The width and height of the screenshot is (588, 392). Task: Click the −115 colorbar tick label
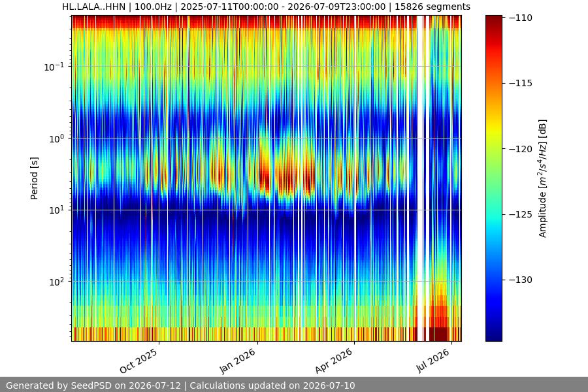(521, 83)
